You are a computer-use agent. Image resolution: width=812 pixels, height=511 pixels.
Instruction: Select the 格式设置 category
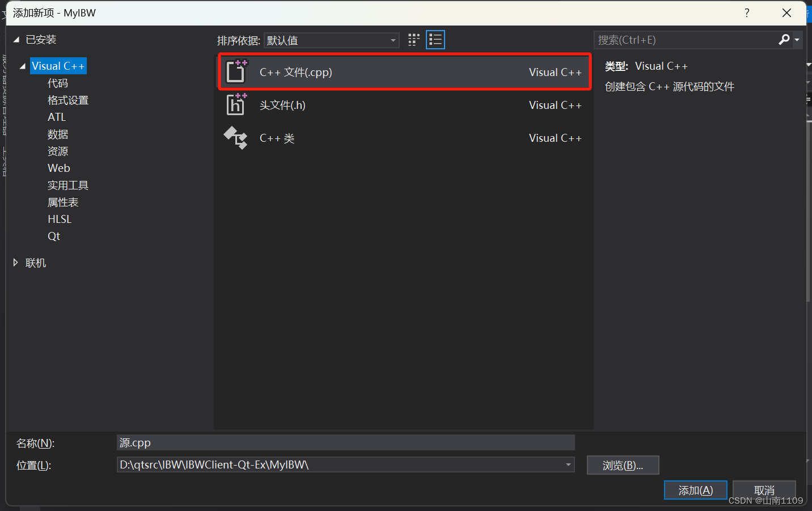68,100
